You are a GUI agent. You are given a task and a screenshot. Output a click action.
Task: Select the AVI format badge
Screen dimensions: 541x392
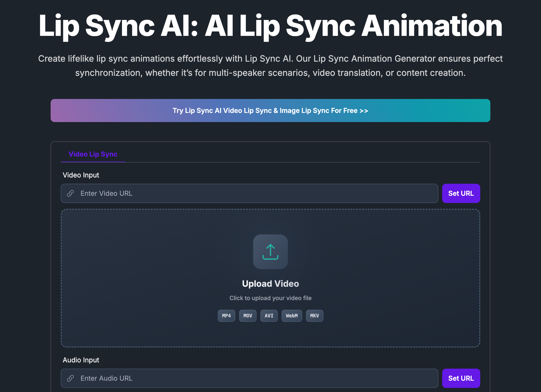point(269,316)
